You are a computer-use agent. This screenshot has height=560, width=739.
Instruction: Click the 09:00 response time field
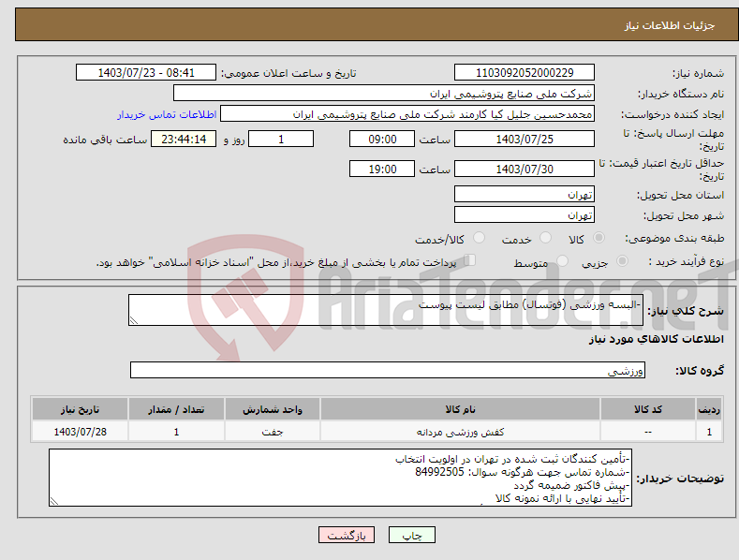[382, 139]
